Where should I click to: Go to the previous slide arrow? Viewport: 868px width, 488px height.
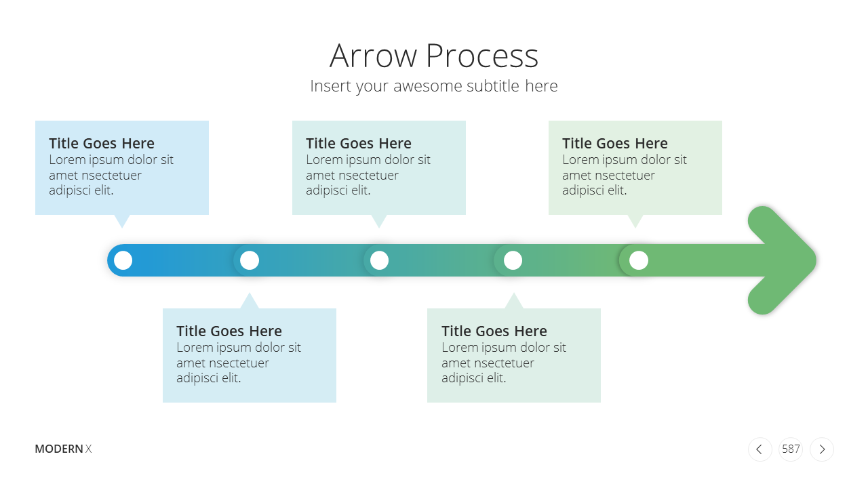[759, 449]
